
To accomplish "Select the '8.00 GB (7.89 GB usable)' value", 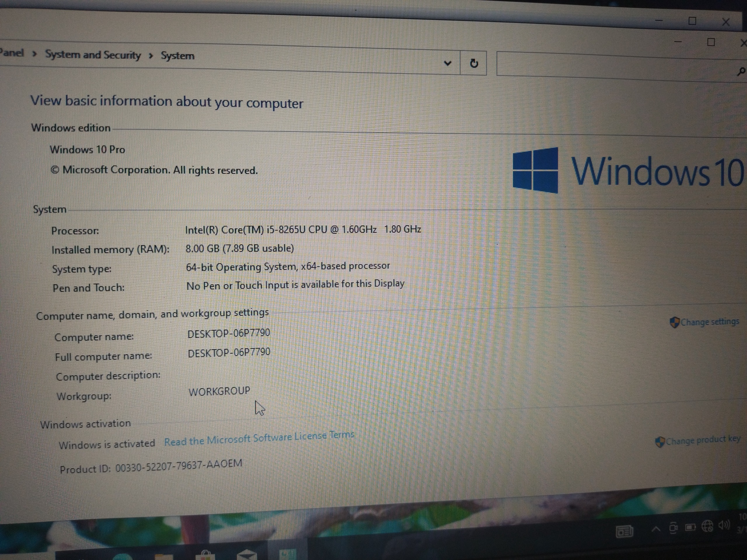I will [x=240, y=249].
